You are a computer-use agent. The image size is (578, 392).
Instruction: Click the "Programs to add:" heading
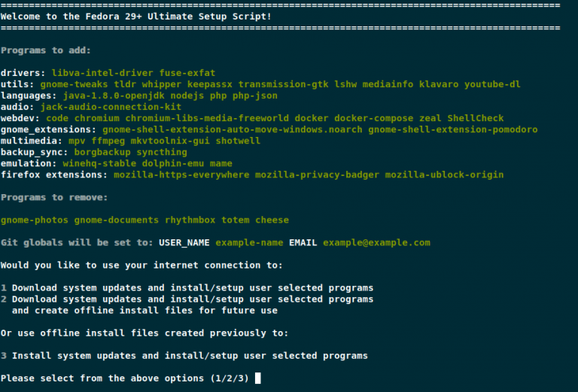pos(46,50)
